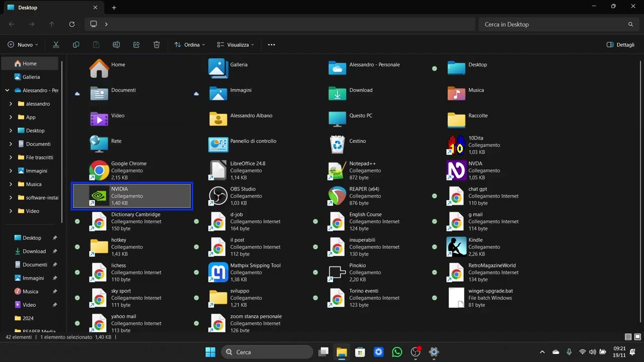Open pinned Download in the navigation pane
Screen dimensions: 644x362
click(34, 251)
